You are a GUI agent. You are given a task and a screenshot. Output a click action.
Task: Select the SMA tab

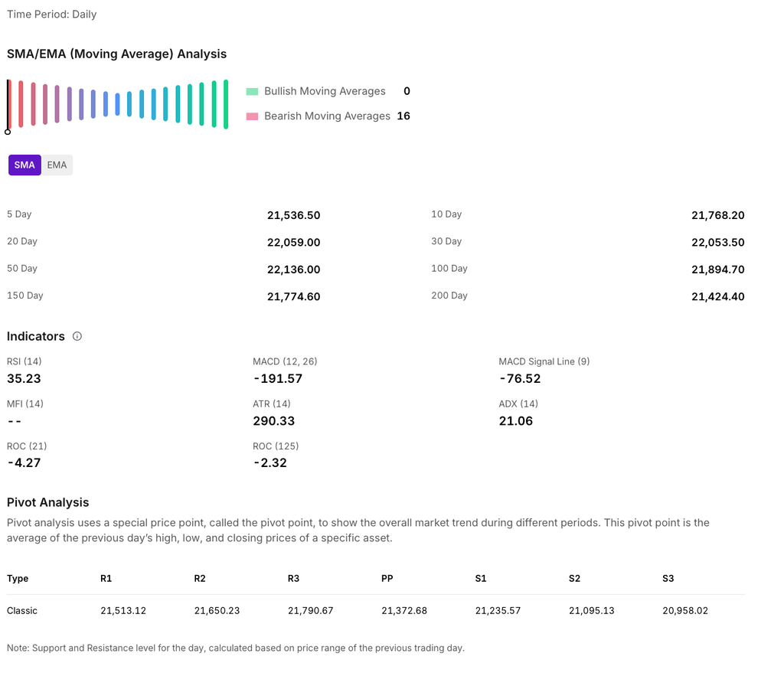coord(24,165)
